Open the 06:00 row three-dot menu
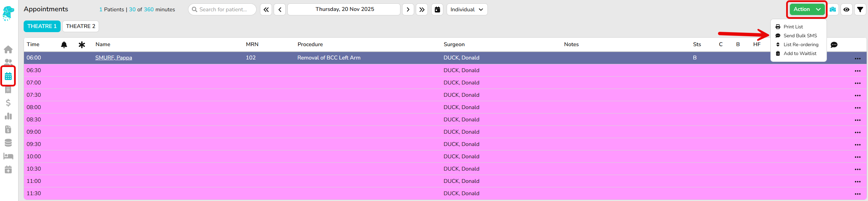The height and width of the screenshot is (201, 868). [857, 58]
